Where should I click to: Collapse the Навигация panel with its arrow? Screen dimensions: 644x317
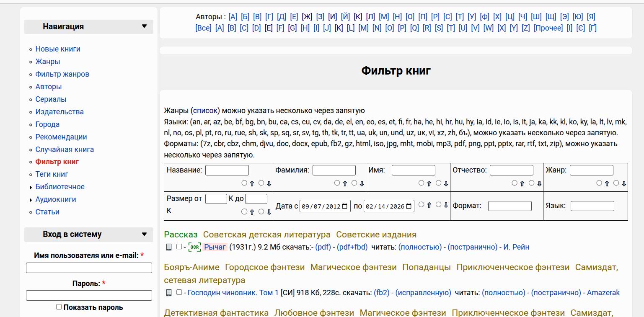(x=145, y=26)
